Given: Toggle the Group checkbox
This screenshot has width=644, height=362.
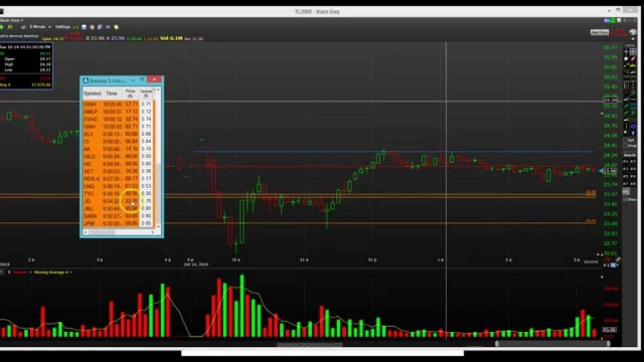Looking at the screenshot, I should pyautogui.click(x=626, y=145).
